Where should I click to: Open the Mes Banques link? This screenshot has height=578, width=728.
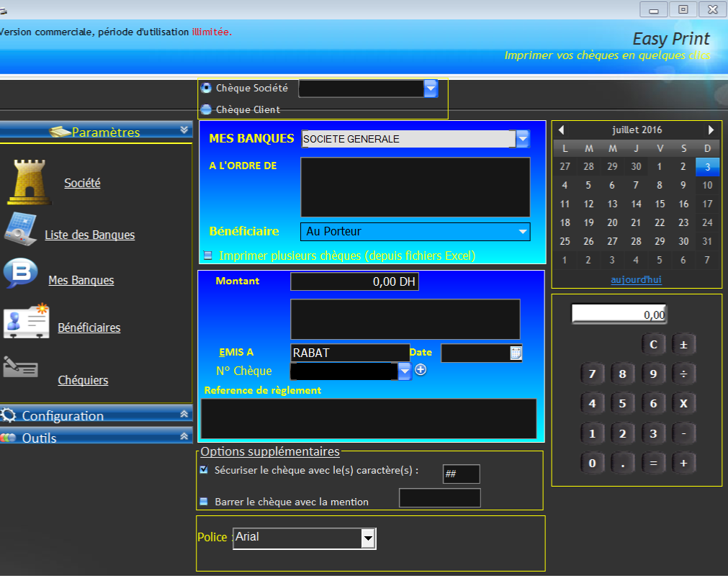click(x=81, y=281)
